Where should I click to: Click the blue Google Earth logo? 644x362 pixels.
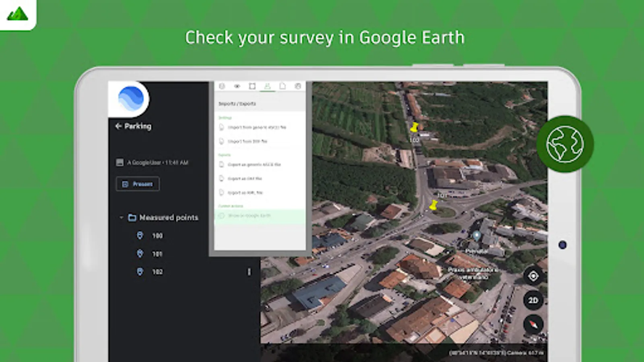[131, 99]
